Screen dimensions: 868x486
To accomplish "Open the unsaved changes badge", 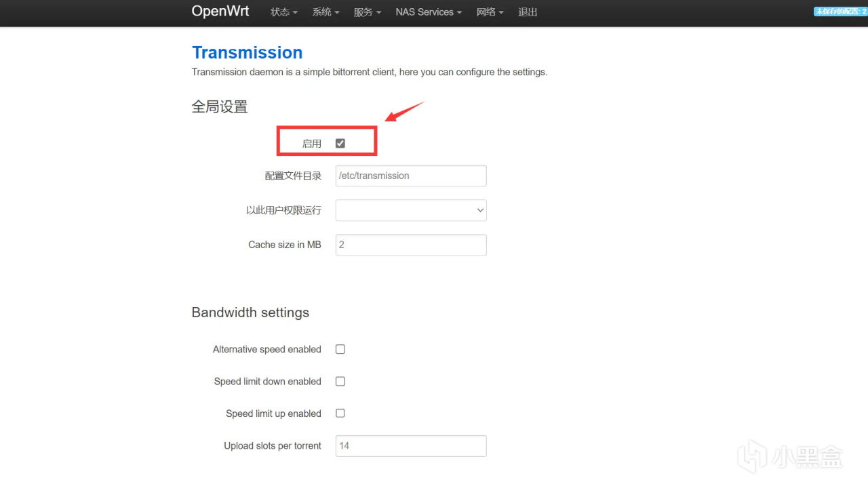I will (840, 12).
